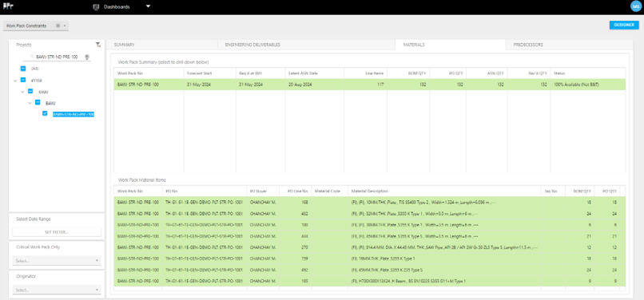The height and width of the screenshot is (300, 644).
Task: Switch to the MATERIALS tab
Action: (451, 45)
